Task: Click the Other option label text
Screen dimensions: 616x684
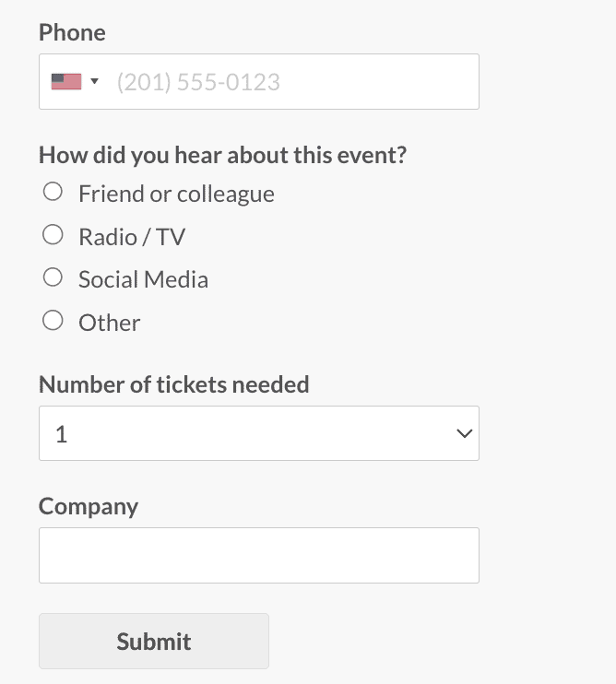Action: [109, 323]
